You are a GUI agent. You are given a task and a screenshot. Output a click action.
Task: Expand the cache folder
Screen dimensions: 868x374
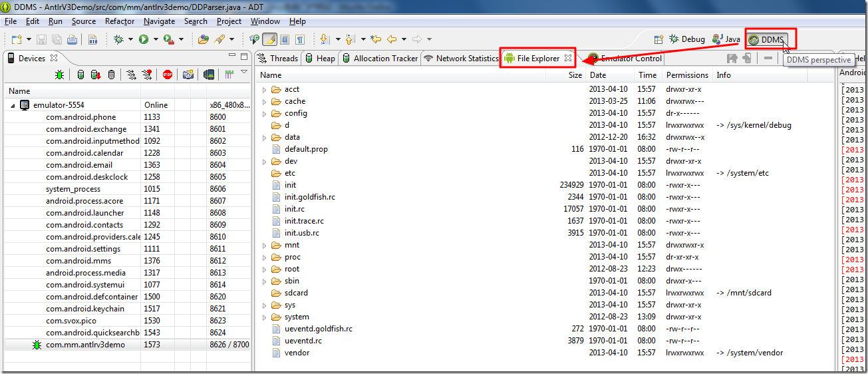tap(264, 101)
